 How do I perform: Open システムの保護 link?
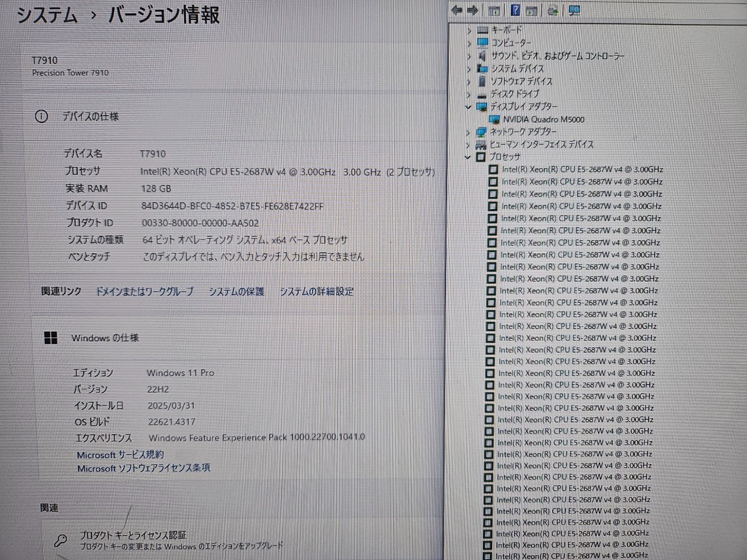pyautogui.click(x=236, y=291)
